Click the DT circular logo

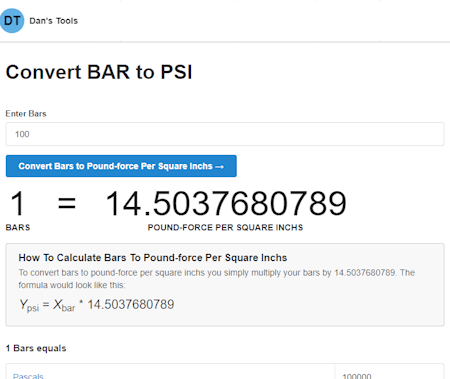point(12,21)
